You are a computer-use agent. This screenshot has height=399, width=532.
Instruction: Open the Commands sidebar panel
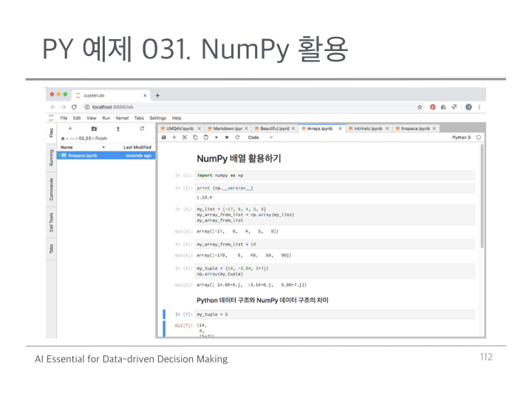(51, 189)
